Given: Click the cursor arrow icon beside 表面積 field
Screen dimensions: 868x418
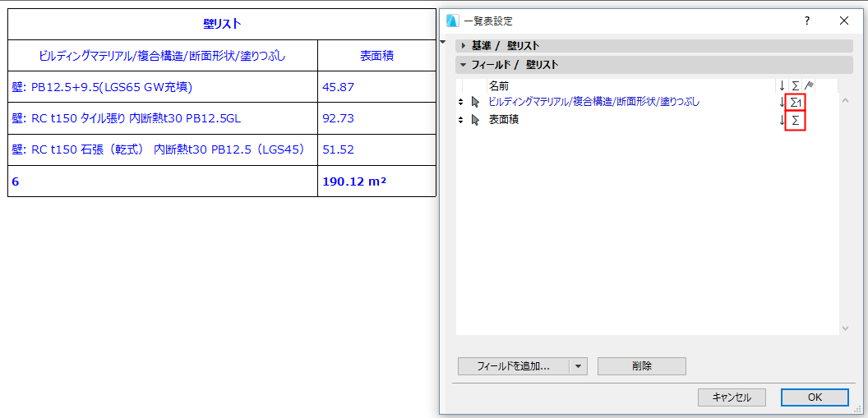Looking at the screenshot, I should (x=475, y=120).
